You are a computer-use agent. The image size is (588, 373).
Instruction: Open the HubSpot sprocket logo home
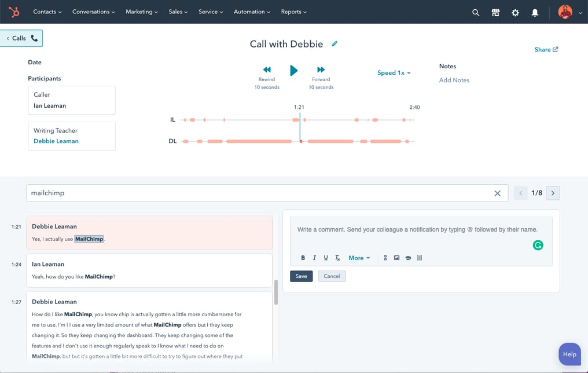pyautogui.click(x=14, y=12)
